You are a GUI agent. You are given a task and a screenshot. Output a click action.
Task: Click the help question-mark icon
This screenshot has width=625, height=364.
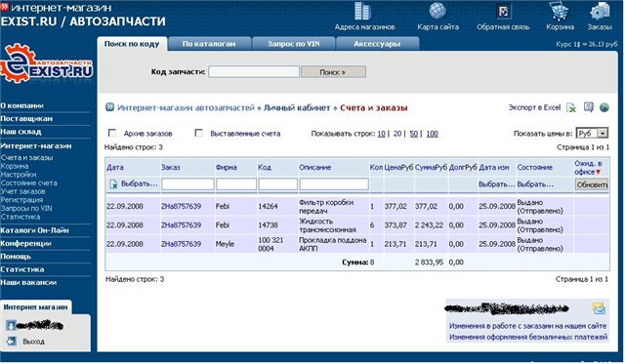click(x=588, y=107)
